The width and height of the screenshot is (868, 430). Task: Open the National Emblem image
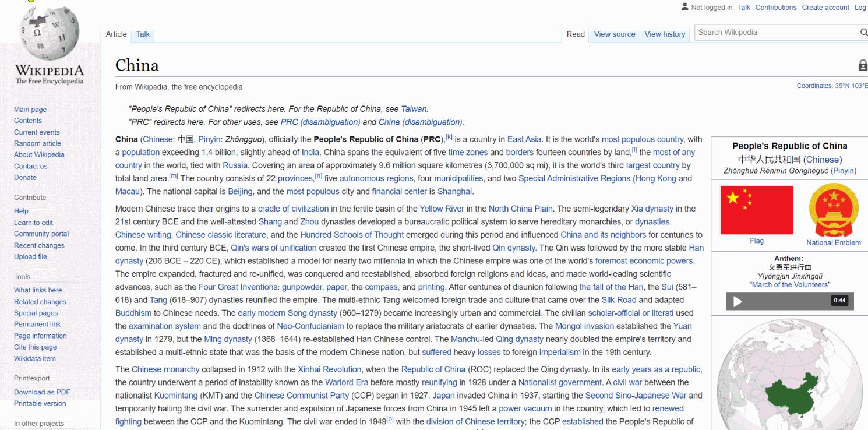pos(833,210)
